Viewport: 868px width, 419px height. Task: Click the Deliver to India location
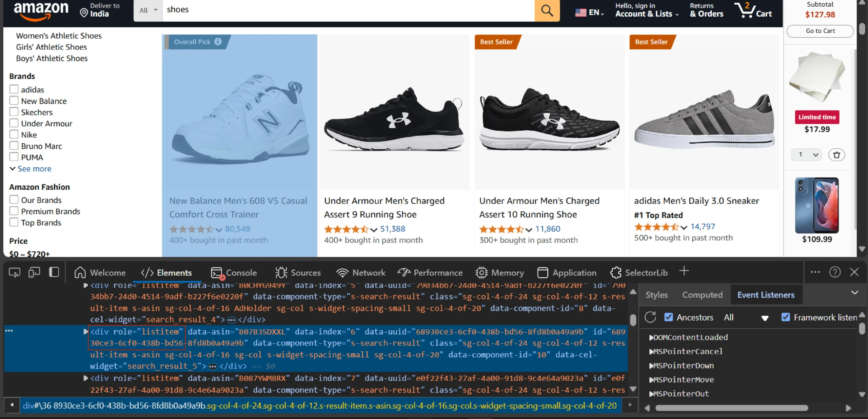100,10
